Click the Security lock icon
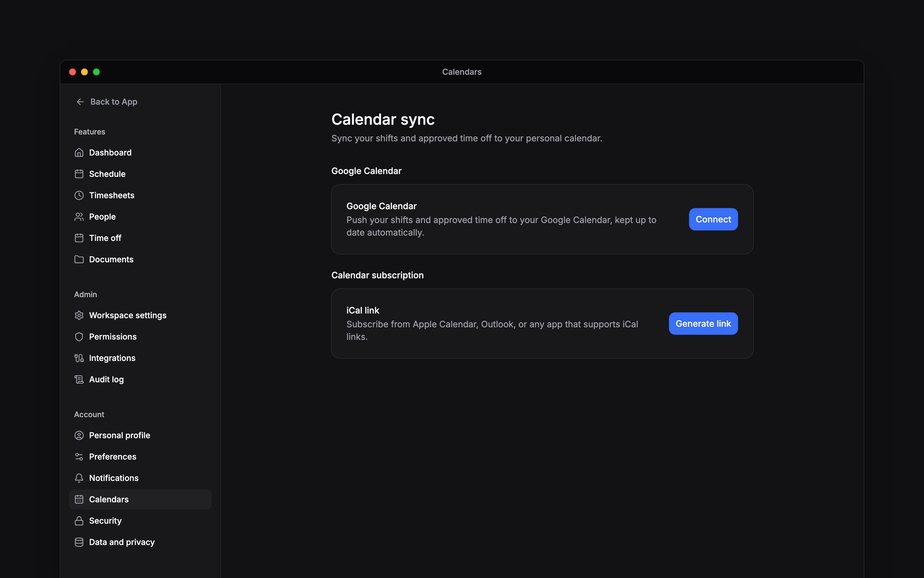Viewport: 924px width, 578px height. click(x=79, y=521)
